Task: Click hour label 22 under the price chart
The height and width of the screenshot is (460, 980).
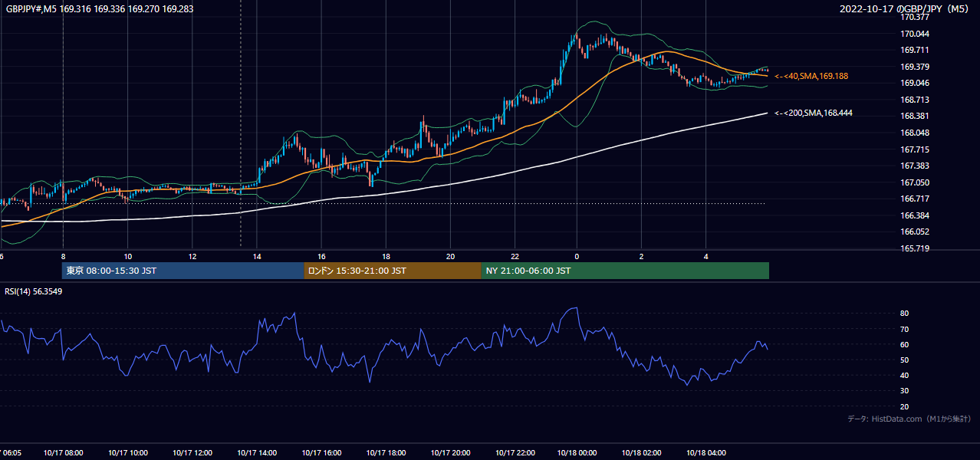Action: coord(515,257)
